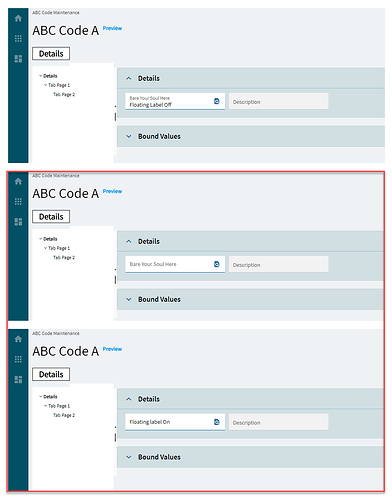
Task: Click the lookup icon in the empty Bare Your Soul Here field
Action: [217, 264]
